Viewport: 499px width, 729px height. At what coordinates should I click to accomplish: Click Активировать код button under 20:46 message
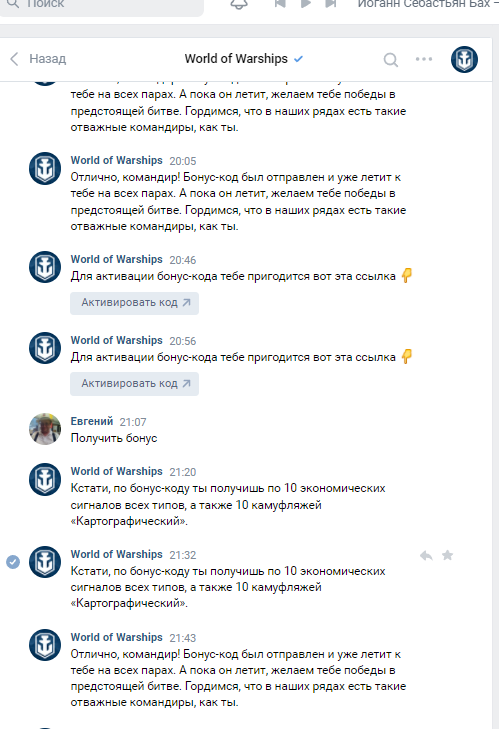tap(134, 303)
